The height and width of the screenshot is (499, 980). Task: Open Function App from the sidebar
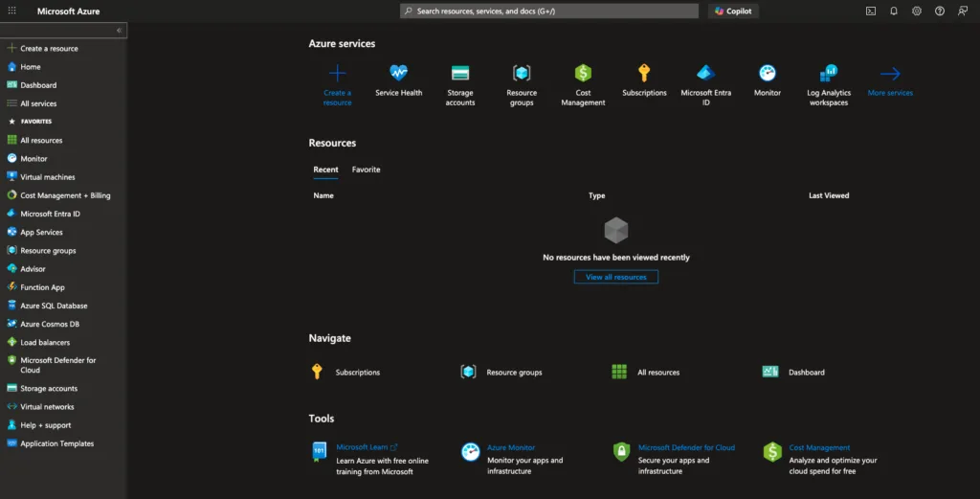coord(42,287)
